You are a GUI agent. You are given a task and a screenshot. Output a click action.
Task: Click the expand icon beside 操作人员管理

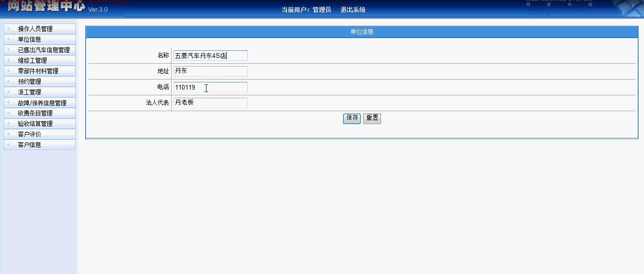point(8,28)
